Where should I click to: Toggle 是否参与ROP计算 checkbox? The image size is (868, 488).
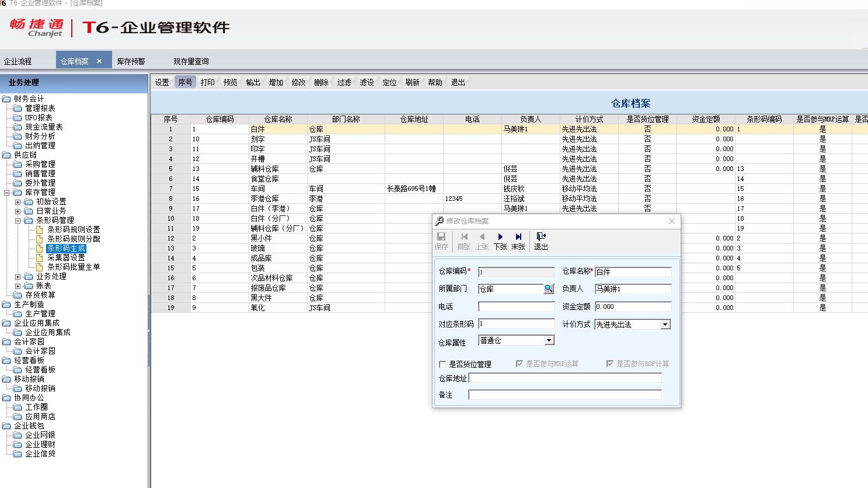pyautogui.click(x=610, y=364)
